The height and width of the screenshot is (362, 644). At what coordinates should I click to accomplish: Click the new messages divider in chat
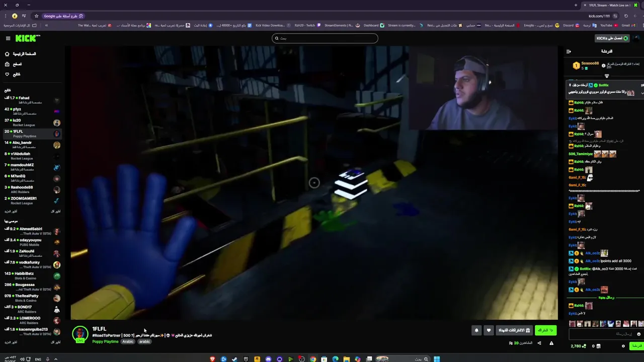tap(607, 298)
